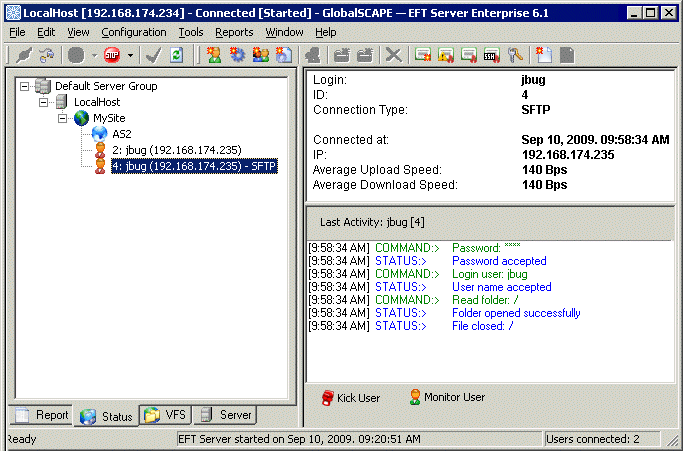Select connection 2: jbug (192.168.174.235)
Image resolution: width=683 pixels, height=451 pixels.
coord(176,150)
